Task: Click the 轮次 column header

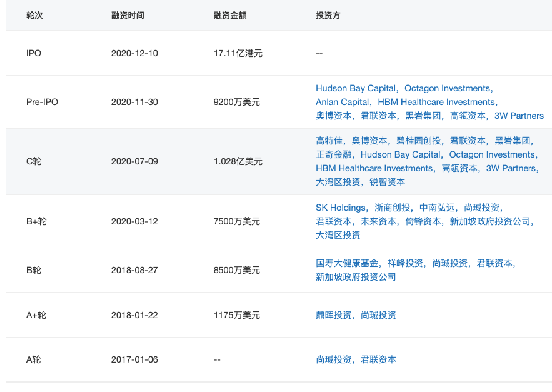Action: [x=34, y=16]
